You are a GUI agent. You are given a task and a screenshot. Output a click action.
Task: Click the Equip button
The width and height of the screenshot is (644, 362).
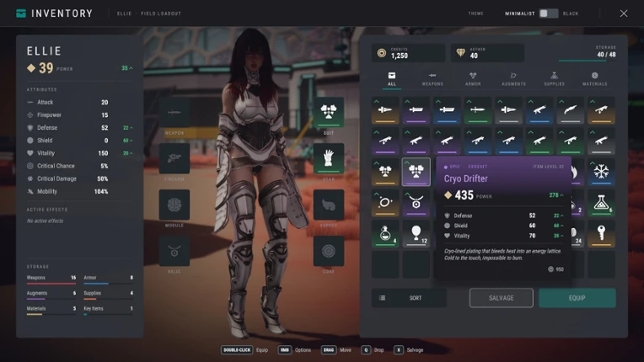coord(577,298)
